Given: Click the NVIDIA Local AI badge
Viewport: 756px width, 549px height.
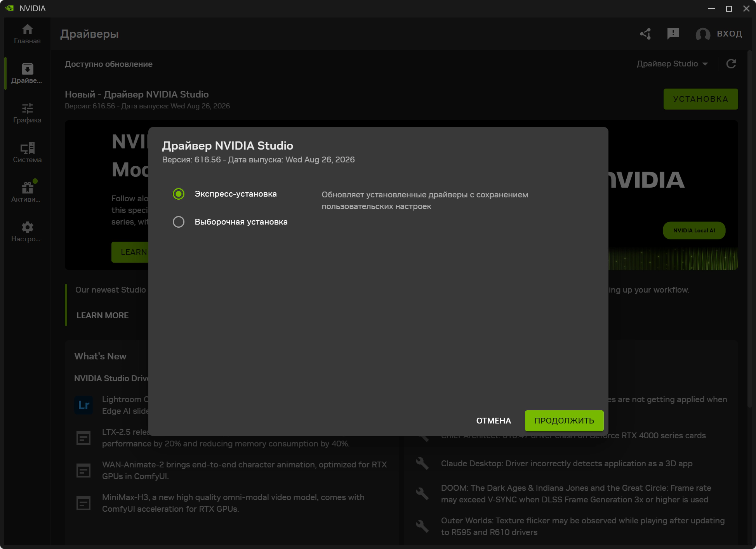Looking at the screenshot, I should (694, 230).
